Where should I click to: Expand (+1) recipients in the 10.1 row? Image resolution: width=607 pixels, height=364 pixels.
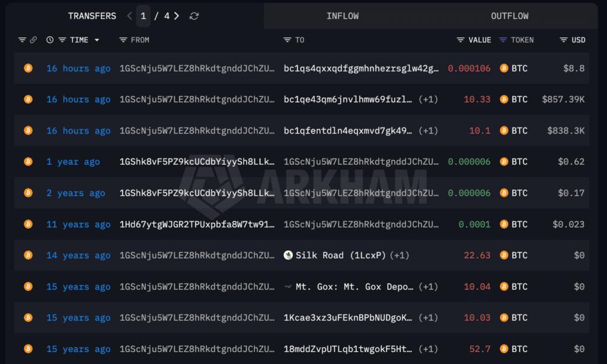(x=428, y=131)
